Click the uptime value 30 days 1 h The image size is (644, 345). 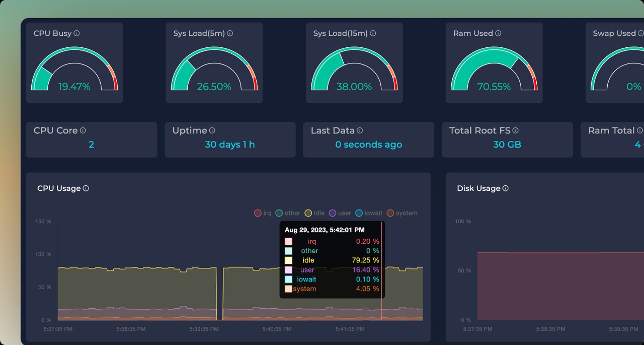click(x=230, y=145)
